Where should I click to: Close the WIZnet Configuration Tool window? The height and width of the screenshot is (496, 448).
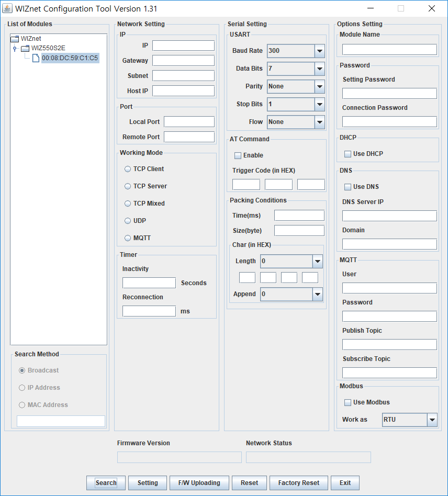tap(432, 8)
